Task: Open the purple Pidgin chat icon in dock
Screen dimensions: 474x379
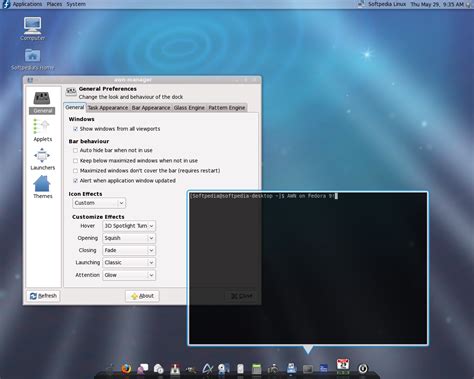Action: point(143,369)
